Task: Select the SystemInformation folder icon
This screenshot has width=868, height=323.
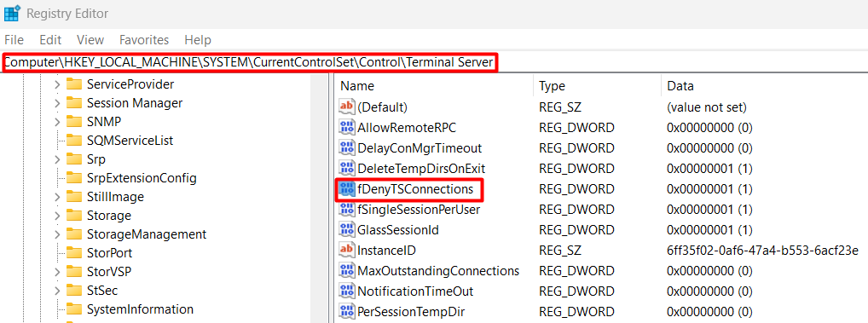Action: 73,309
